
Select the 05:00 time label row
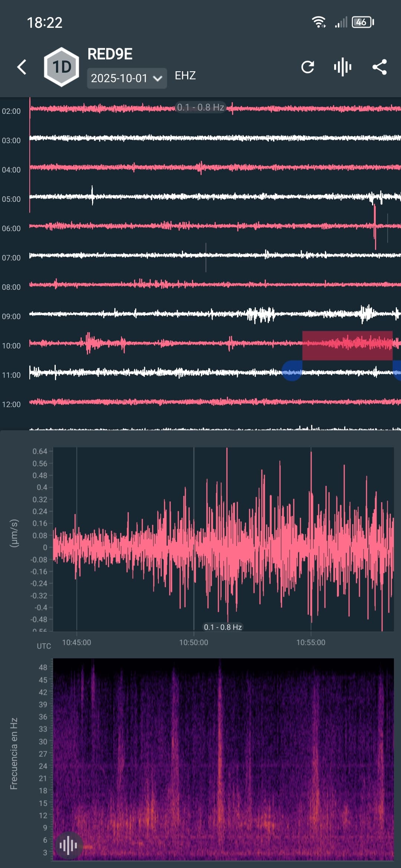click(x=12, y=199)
